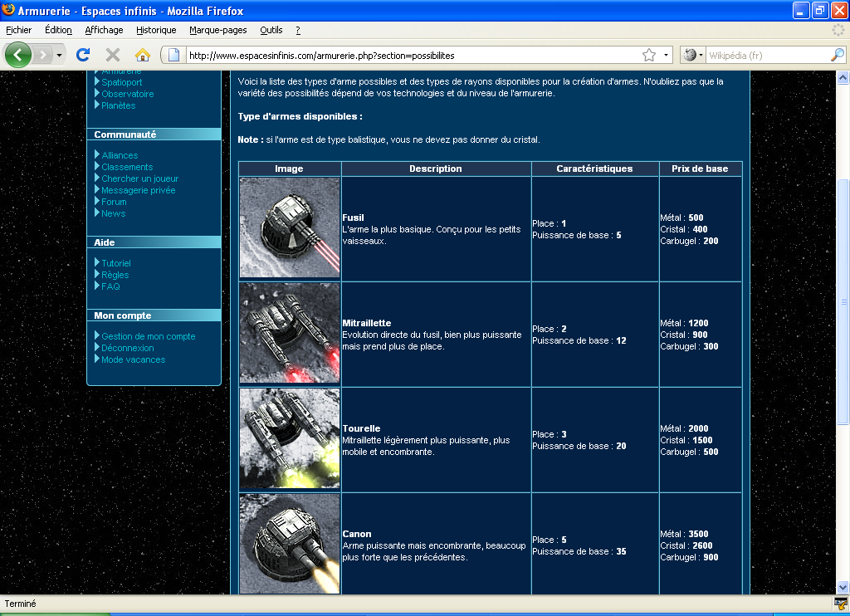The width and height of the screenshot is (850, 616).
Task: Open the Tutoriel help link
Action: click(116, 263)
